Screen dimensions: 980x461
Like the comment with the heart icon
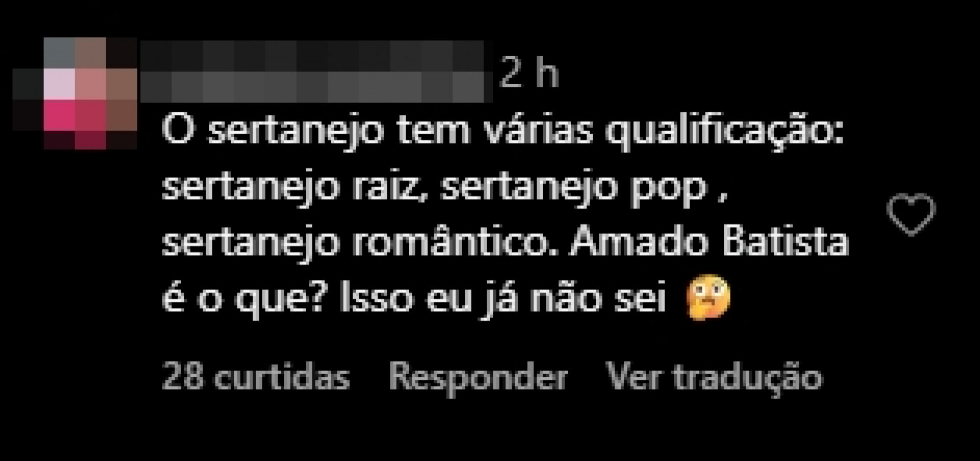coord(912,214)
